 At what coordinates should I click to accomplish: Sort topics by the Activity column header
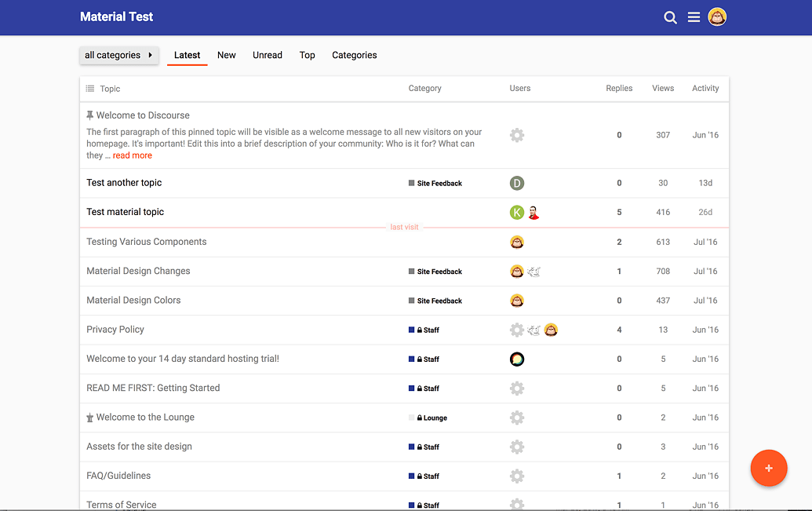pyautogui.click(x=705, y=89)
